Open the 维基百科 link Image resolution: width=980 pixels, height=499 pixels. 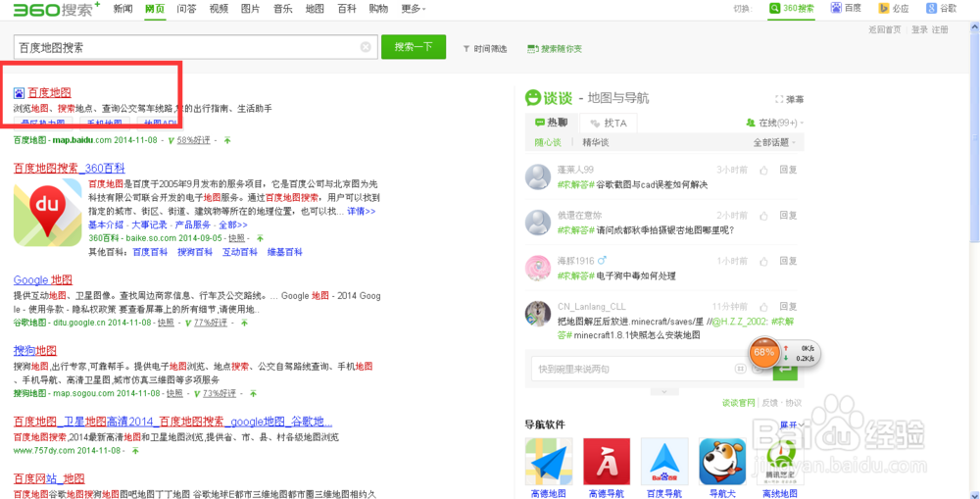pyautogui.click(x=285, y=252)
